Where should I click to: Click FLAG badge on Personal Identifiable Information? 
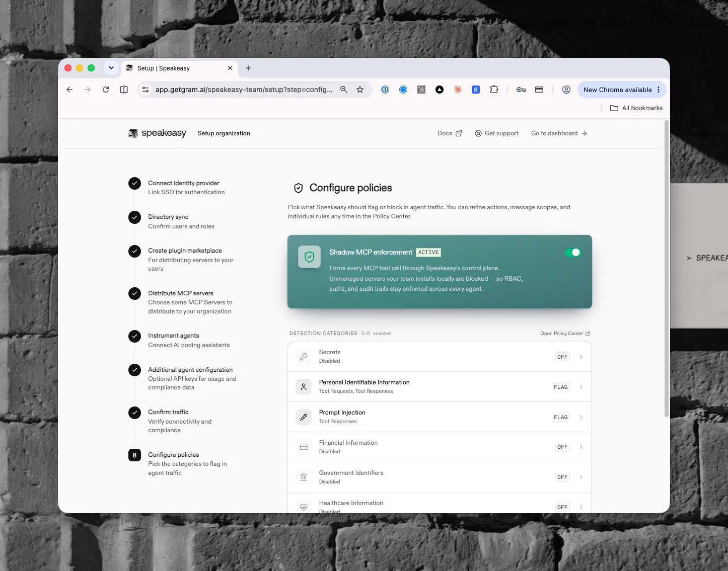coord(561,387)
